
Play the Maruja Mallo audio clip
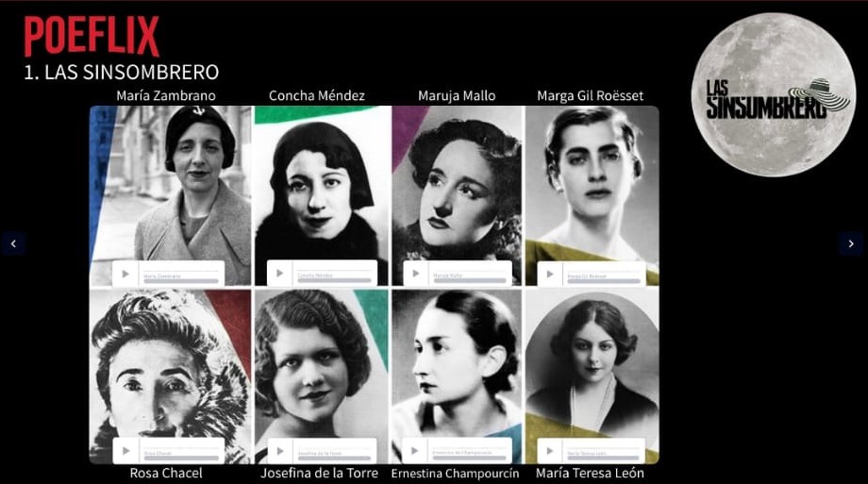point(415,273)
